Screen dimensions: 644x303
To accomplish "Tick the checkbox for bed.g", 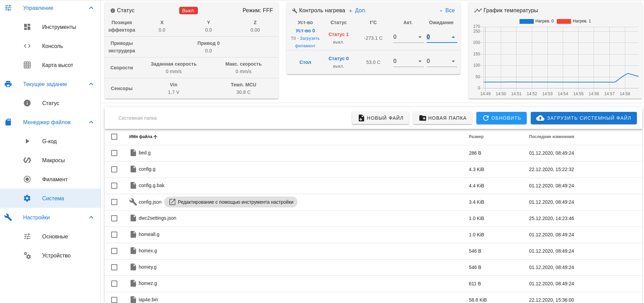I will tap(114, 153).
